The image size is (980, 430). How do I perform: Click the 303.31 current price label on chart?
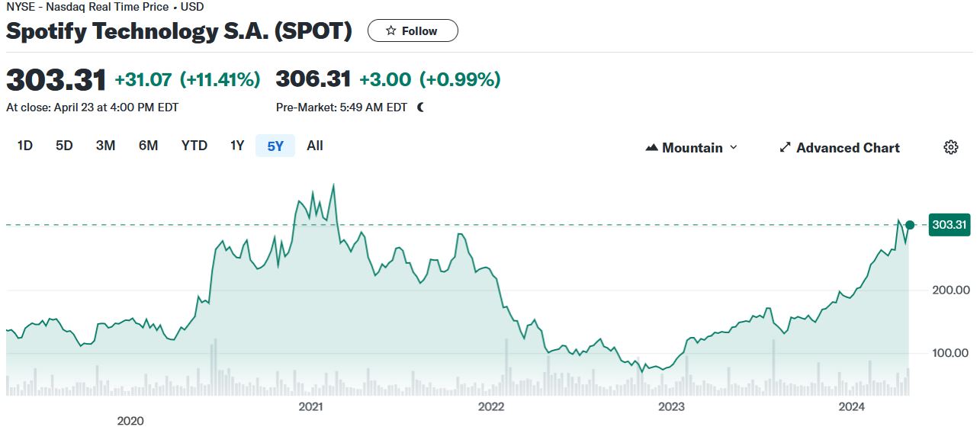pos(949,225)
